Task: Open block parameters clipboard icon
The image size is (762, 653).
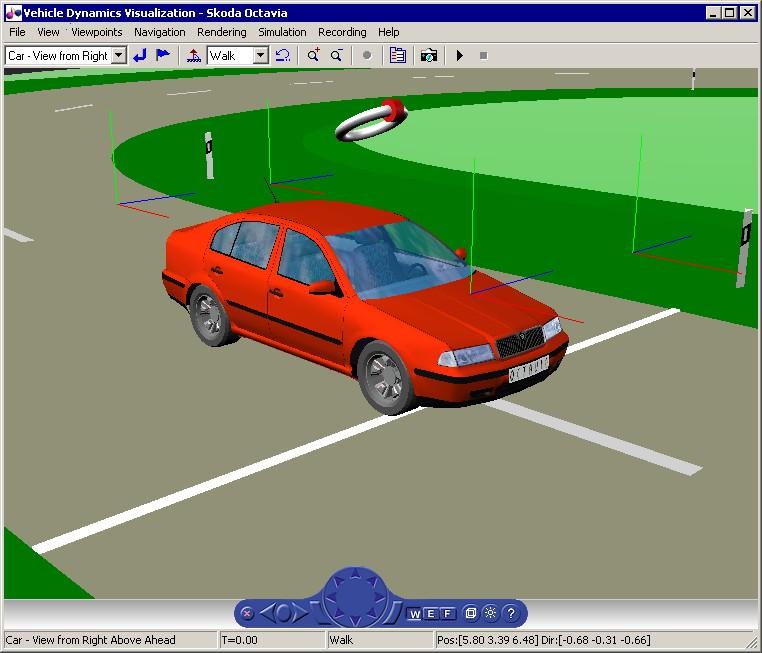Action: click(398, 55)
